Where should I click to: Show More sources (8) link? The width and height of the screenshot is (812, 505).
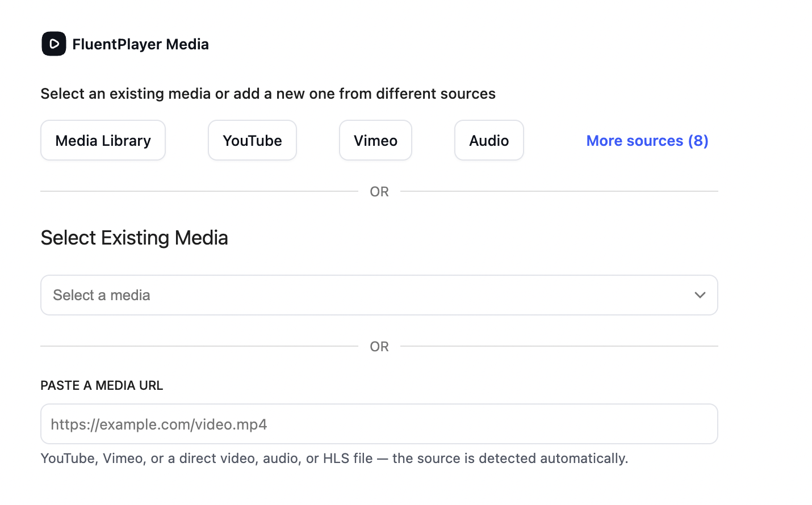coord(647,141)
